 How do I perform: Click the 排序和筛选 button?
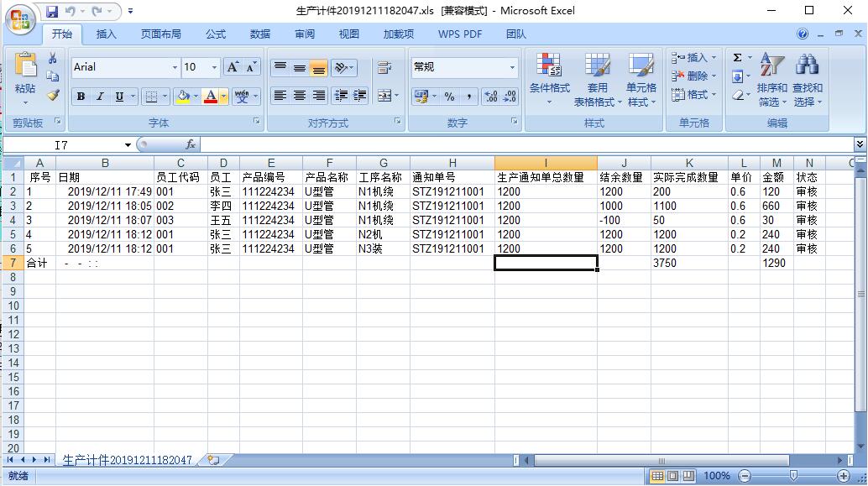[771, 78]
